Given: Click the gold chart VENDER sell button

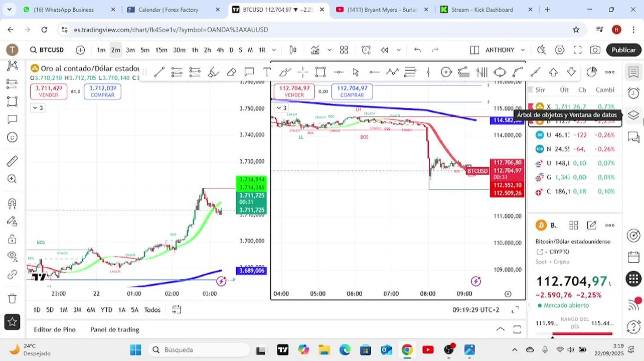Looking at the screenshot, I should [x=49, y=91].
